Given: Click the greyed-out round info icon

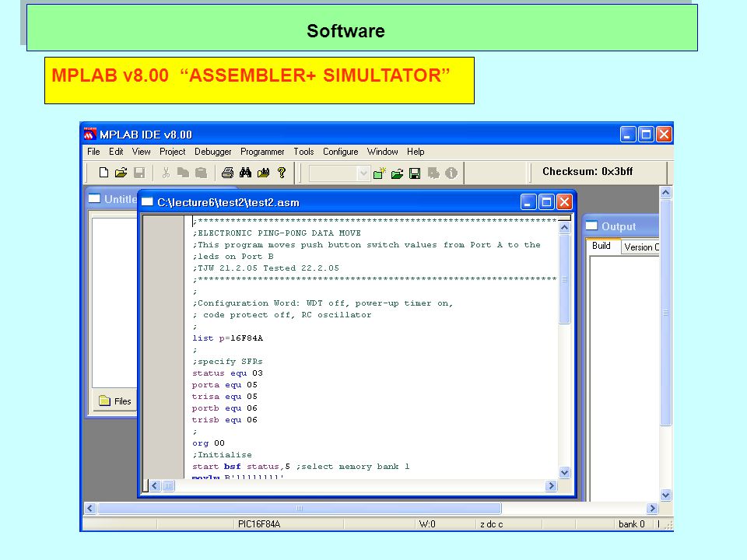Looking at the screenshot, I should (451, 173).
